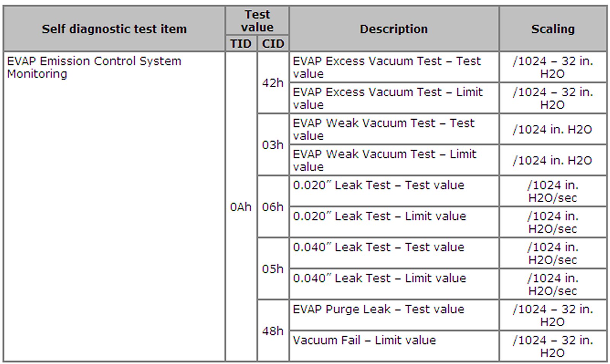Click the 05h CID cell
This screenshot has height=364, width=610.
[273, 269]
